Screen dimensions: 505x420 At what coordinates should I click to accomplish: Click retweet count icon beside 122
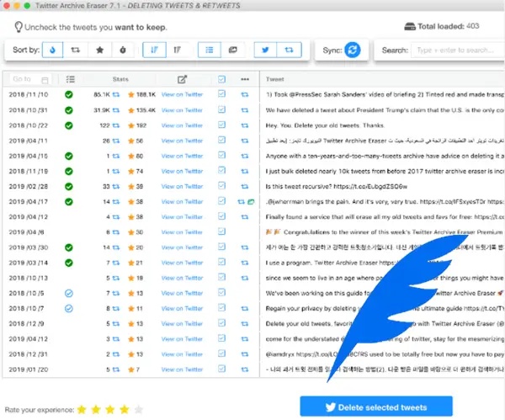tap(116, 125)
